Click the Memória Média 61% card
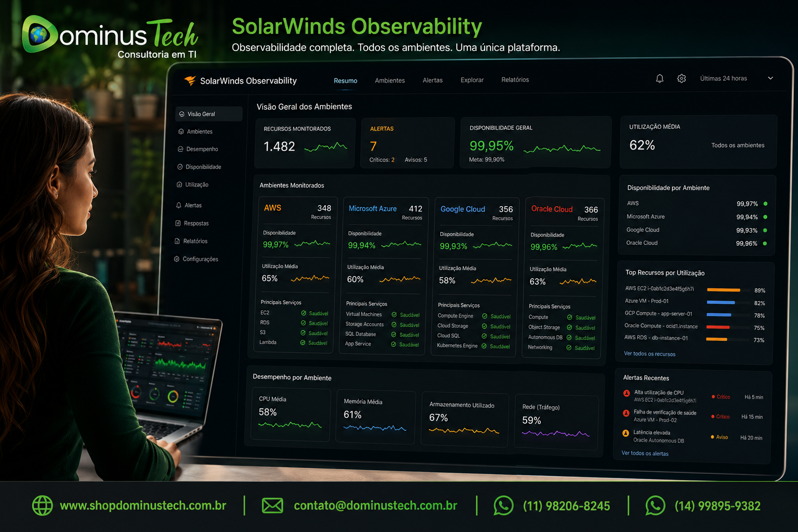 [x=376, y=417]
